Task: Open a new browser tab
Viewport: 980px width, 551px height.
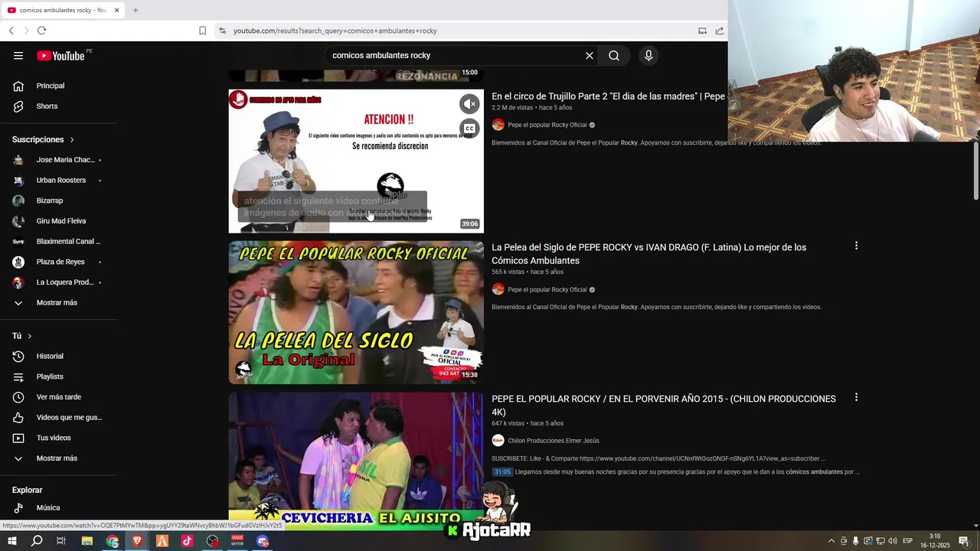Action: tap(136, 10)
